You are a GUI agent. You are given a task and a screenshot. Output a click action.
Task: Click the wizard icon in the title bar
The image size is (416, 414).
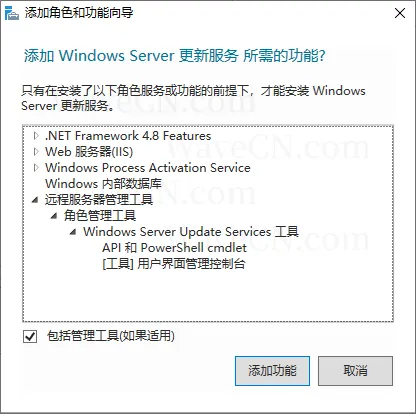coord(12,13)
